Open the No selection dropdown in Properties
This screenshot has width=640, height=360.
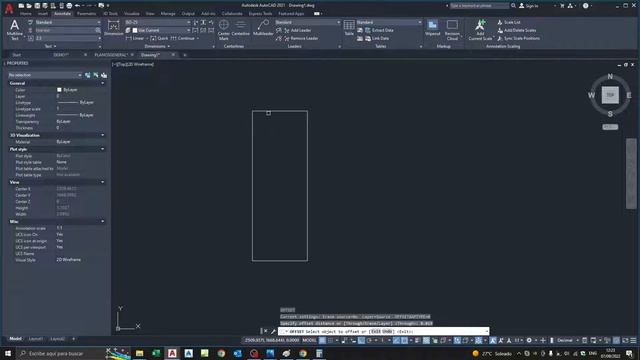coord(45,75)
